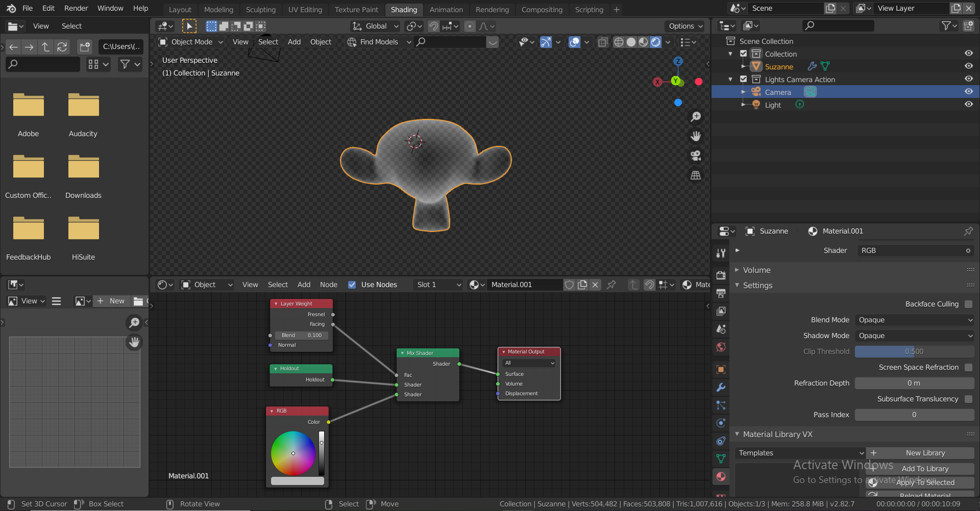This screenshot has width=980, height=511.
Task: Open the Object properties orange square tab
Action: (721, 370)
